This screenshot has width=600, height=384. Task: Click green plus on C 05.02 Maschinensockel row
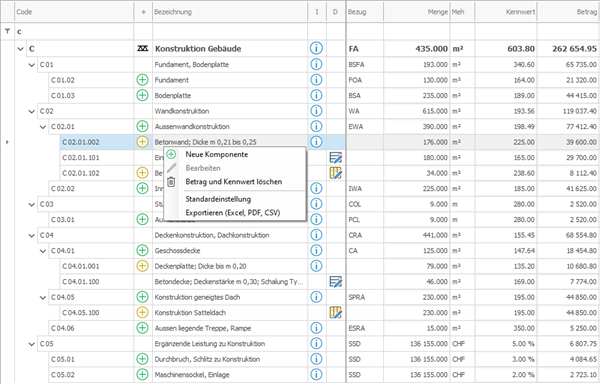[x=142, y=374]
